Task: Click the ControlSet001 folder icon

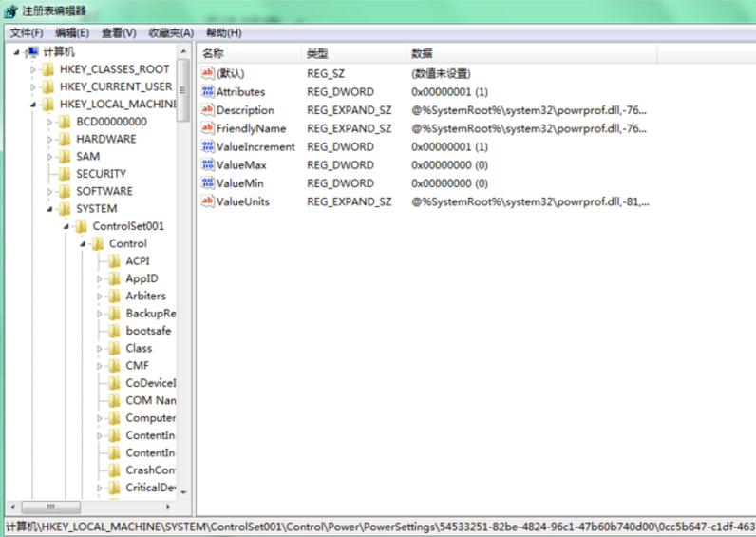Action: pyautogui.click(x=81, y=226)
